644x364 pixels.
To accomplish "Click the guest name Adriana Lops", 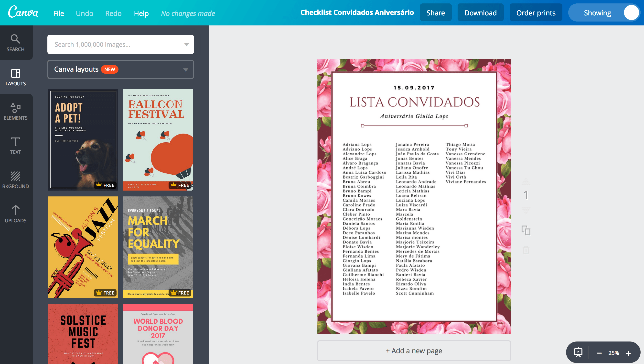I will [357, 144].
